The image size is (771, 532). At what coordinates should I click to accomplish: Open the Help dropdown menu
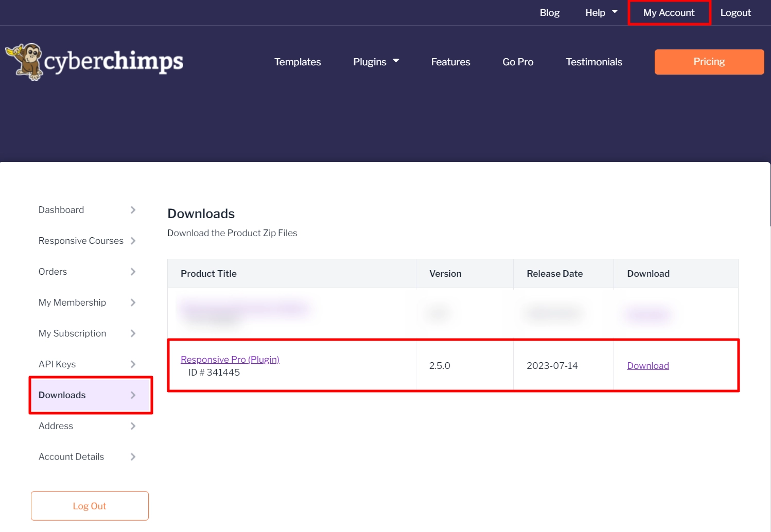point(601,12)
